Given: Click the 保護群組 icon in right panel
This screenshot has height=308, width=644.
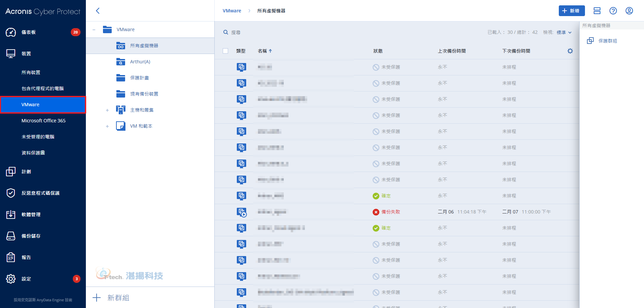Looking at the screenshot, I should [590, 41].
